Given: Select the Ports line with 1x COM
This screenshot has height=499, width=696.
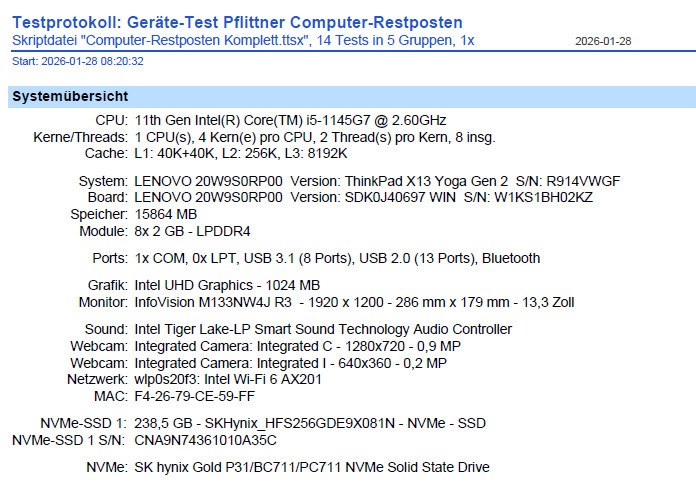Looking at the screenshot, I should pyautogui.click(x=337, y=258).
